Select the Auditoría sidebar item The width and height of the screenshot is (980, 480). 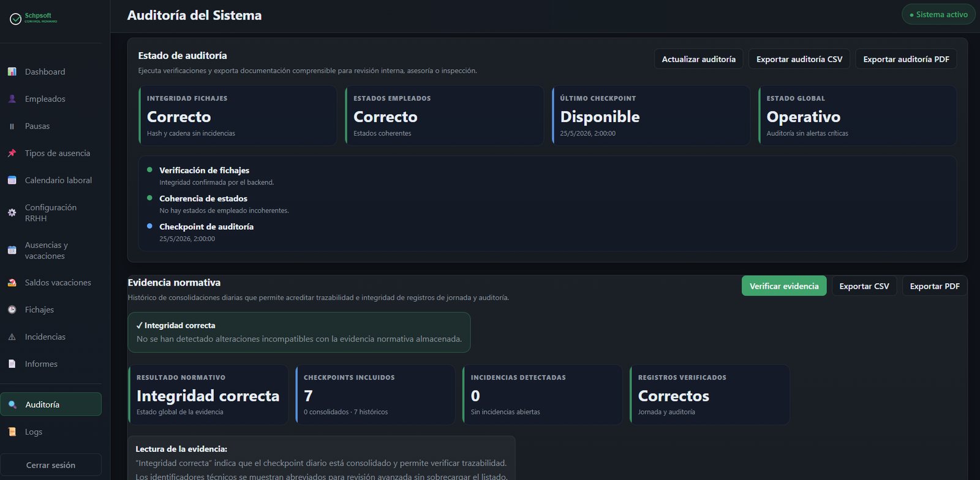(x=51, y=404)
